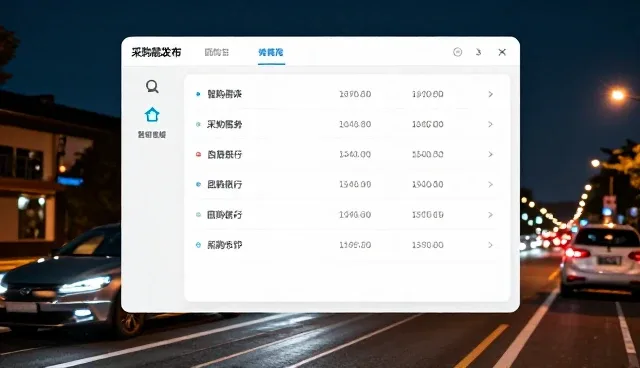
Task: Click the first amount in the top row
Action: click(355, 94)
